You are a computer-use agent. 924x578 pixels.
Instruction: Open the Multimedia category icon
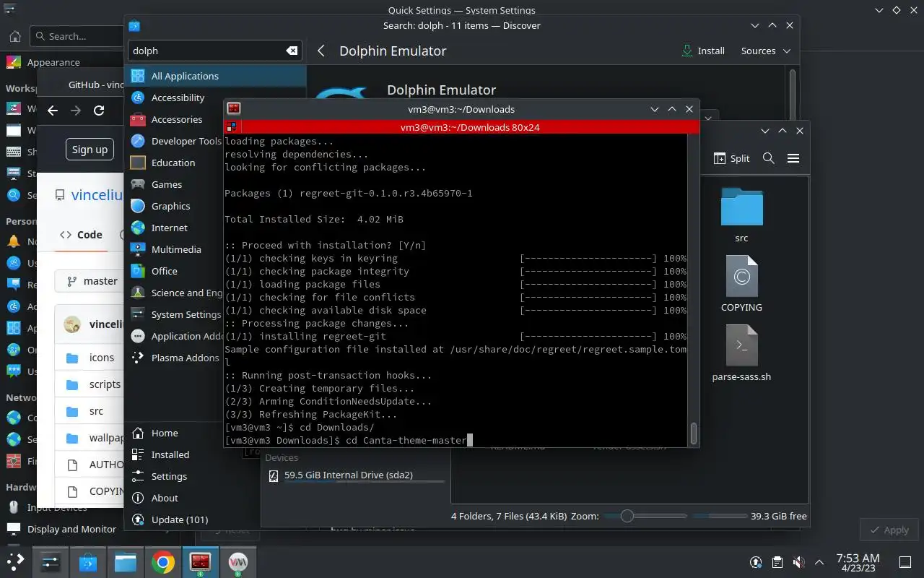(138, 249)
